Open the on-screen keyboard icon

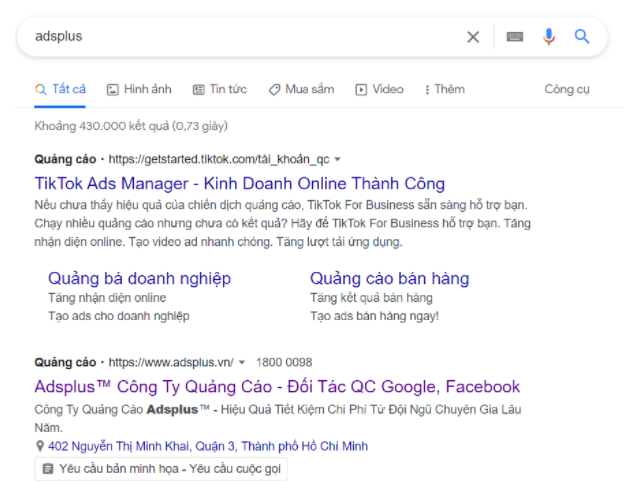(515, 37)
